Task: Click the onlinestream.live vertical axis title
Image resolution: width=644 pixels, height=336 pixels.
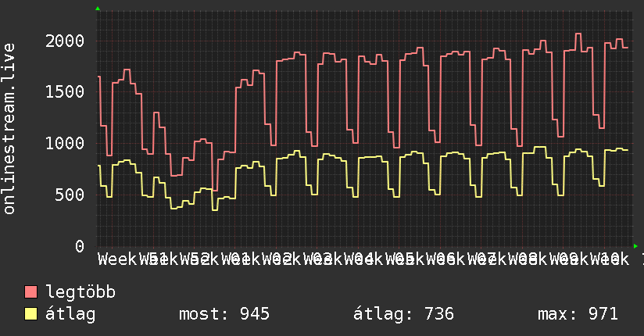Action: (x=9, y=129)
